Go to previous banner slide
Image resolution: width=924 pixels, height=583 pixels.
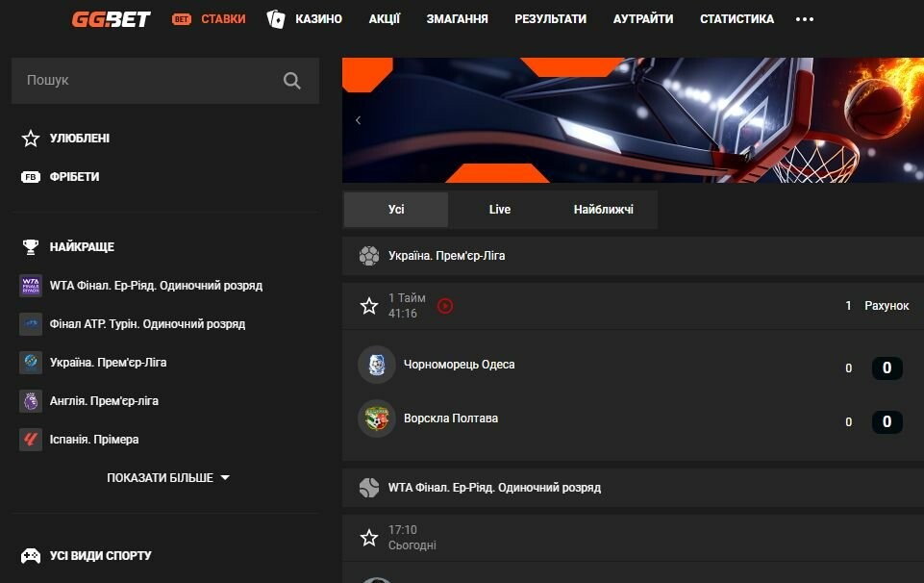359,120
